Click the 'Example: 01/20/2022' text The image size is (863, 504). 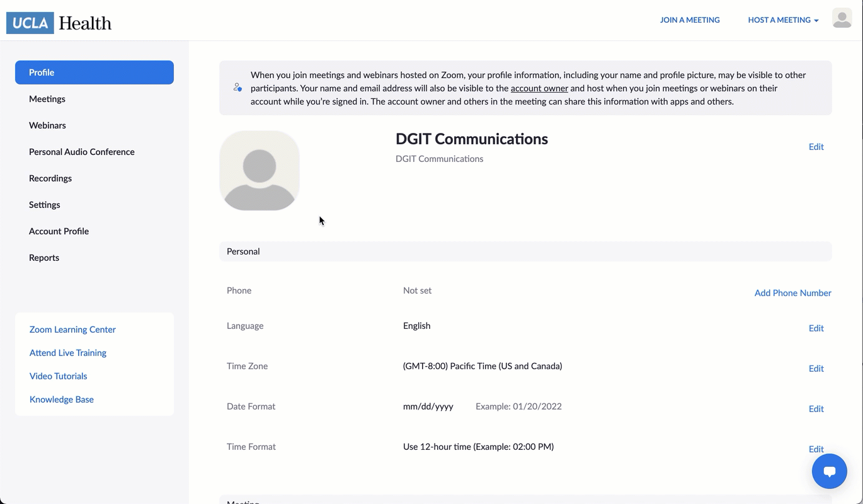pyautogui.click(x=518, y=406)
